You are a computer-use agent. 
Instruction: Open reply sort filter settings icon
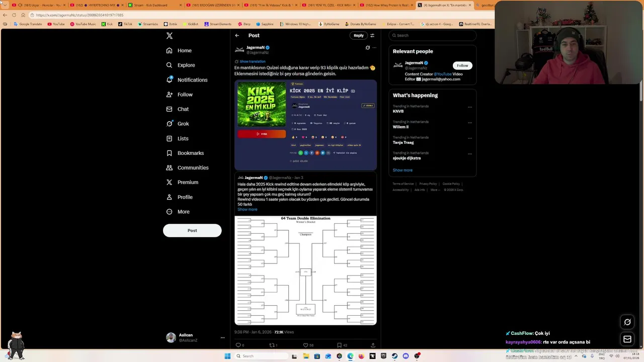click(372, 36)
